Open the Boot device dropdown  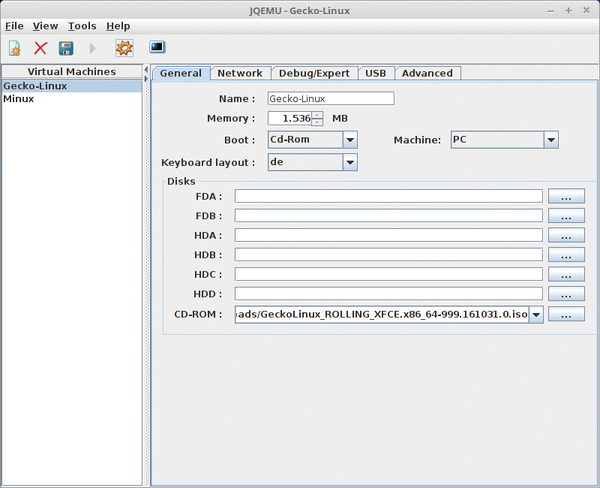(x=313, y=140)
